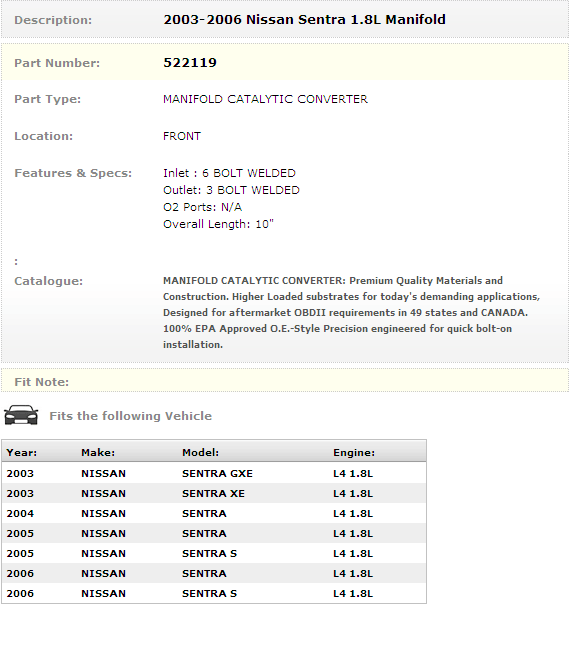Click the Overall Length 10" spec

pyautogui.click(x=218, y=224)
